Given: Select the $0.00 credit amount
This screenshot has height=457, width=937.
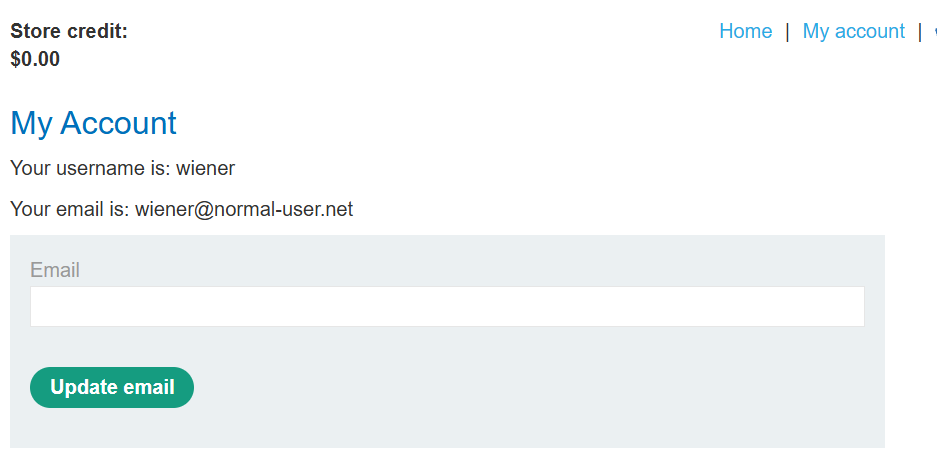Looking at the screenshot, I should tap(35, 59).
